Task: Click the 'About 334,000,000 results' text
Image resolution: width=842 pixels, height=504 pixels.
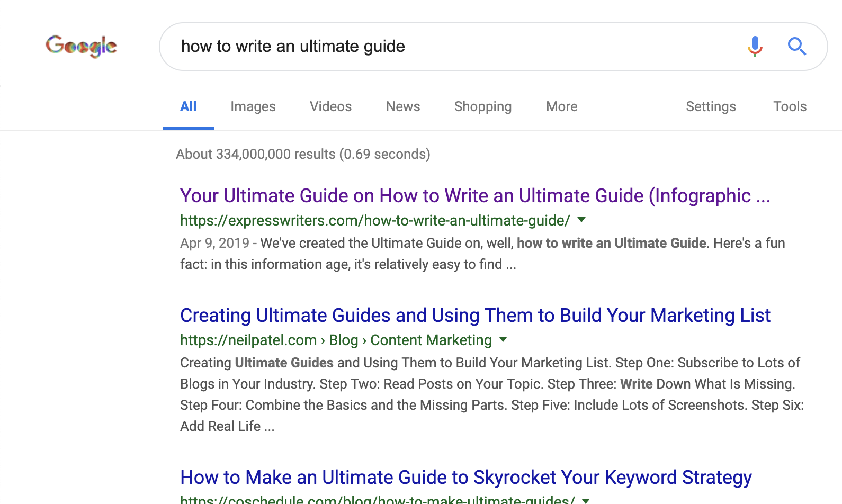Action: 303,154
